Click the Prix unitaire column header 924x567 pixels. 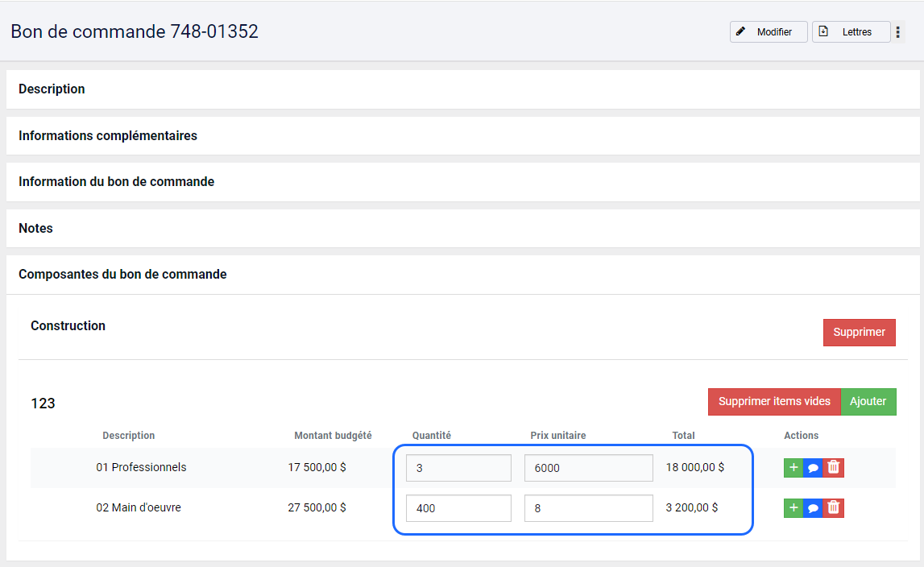tap(558, 436)
